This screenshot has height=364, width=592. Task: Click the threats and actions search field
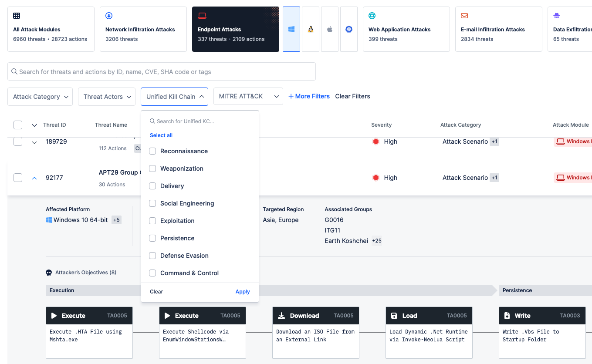click(161, 72)
